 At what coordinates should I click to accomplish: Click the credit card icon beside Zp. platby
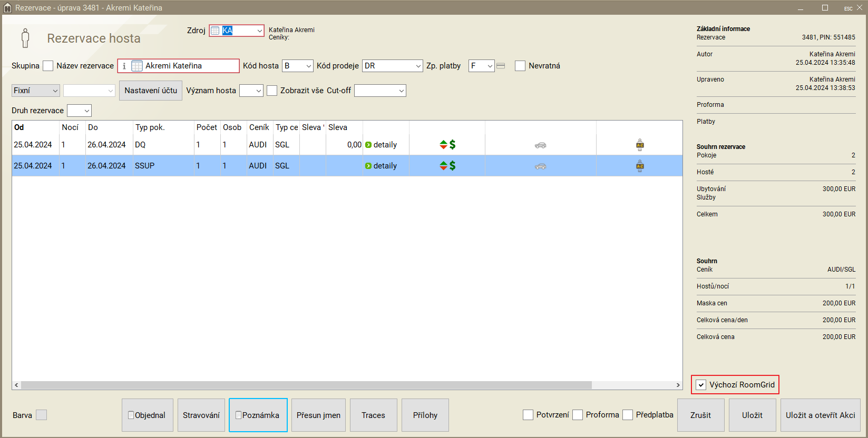[501, 66]
